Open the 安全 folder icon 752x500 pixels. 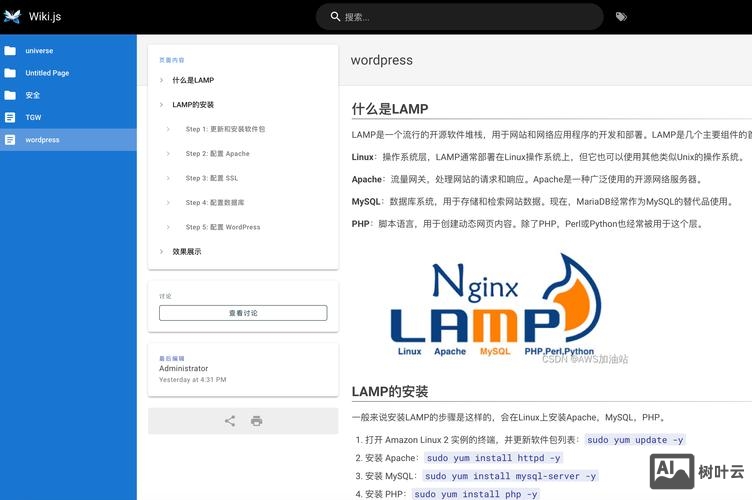click(10, 95)
